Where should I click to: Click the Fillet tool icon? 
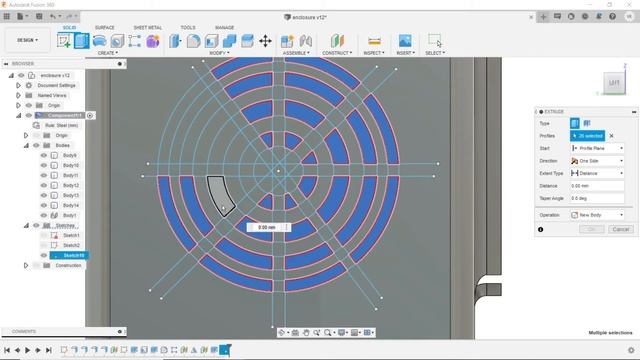193,41
